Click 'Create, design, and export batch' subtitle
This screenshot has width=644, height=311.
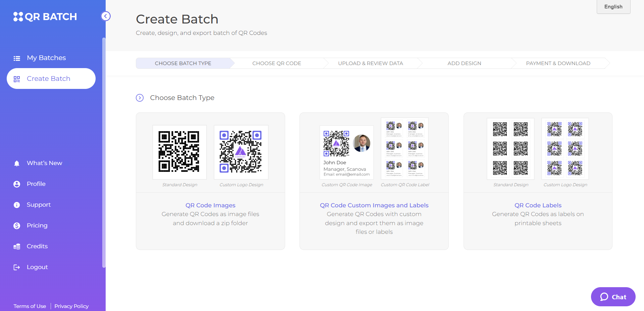point(201,33)
